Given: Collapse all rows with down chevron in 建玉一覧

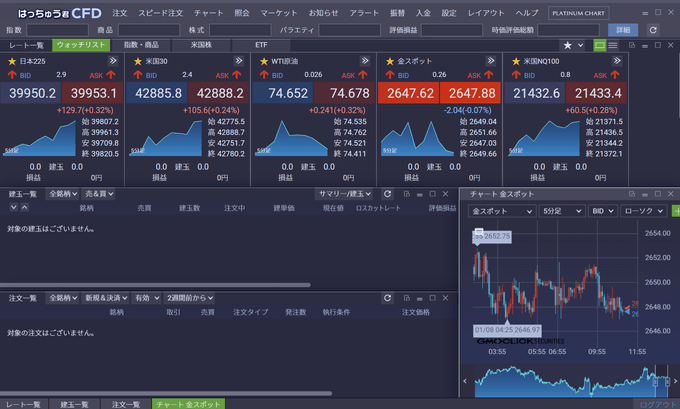Looking at the screenshot, I should 13,207.
